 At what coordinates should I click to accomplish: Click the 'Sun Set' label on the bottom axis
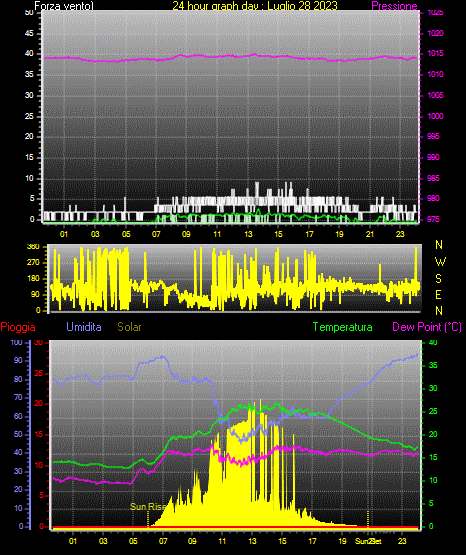369,541
